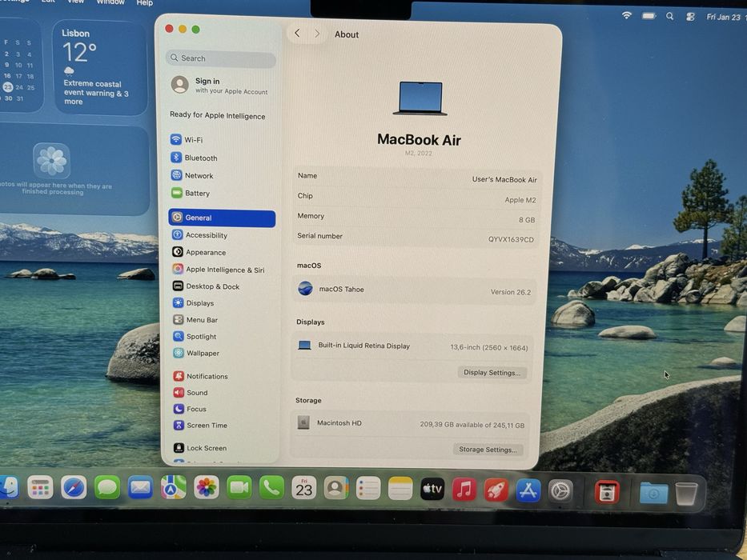Screen dimensions: 747x560
Task: Click the Wi-Fi status icon in menu bar
Action: 626,16
